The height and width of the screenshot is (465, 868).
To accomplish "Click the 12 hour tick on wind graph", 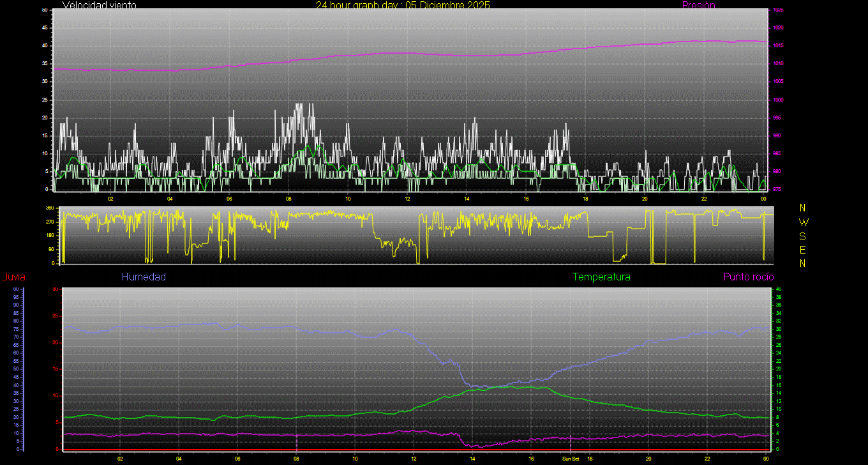I will [407, 199].
